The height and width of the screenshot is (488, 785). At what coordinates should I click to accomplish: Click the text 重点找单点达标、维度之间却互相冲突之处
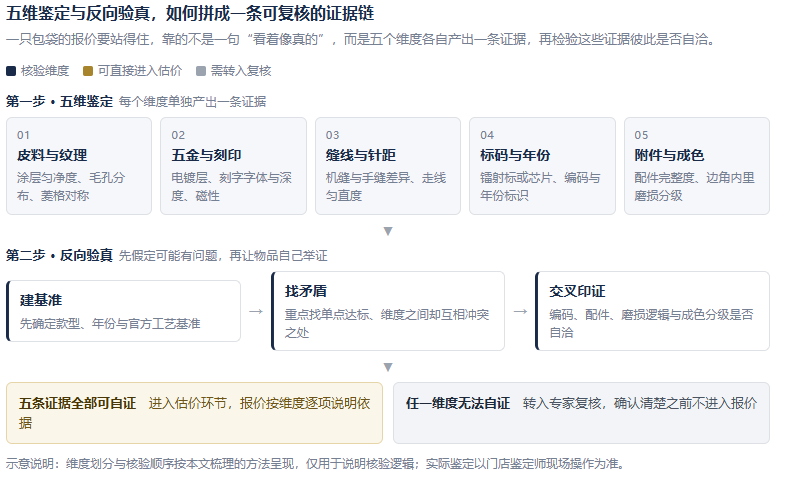point(387,323)
